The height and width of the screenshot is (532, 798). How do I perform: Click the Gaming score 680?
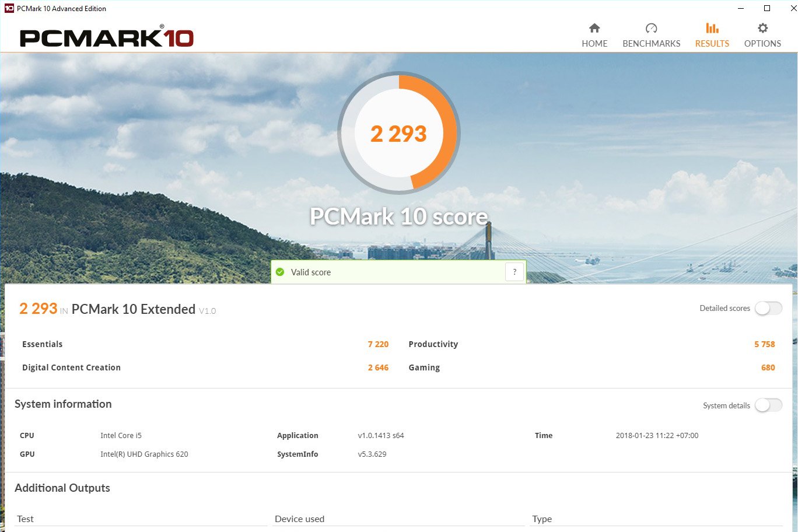tap(768, 367)
